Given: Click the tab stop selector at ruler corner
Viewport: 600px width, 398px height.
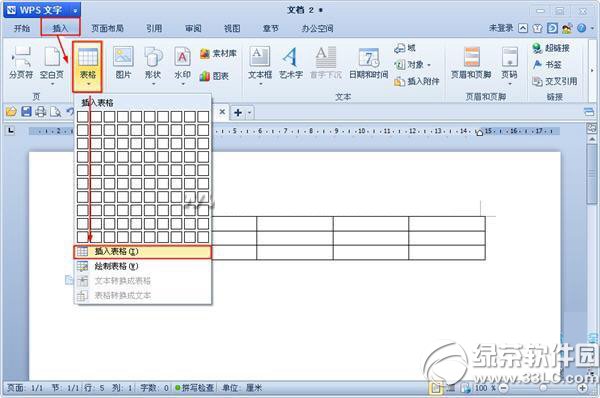Looking at the screenshot, I should tap(11, 131).
